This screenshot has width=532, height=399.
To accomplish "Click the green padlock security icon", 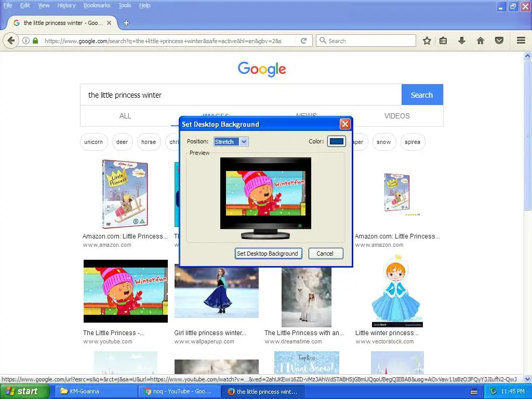I will click(35, 41).
